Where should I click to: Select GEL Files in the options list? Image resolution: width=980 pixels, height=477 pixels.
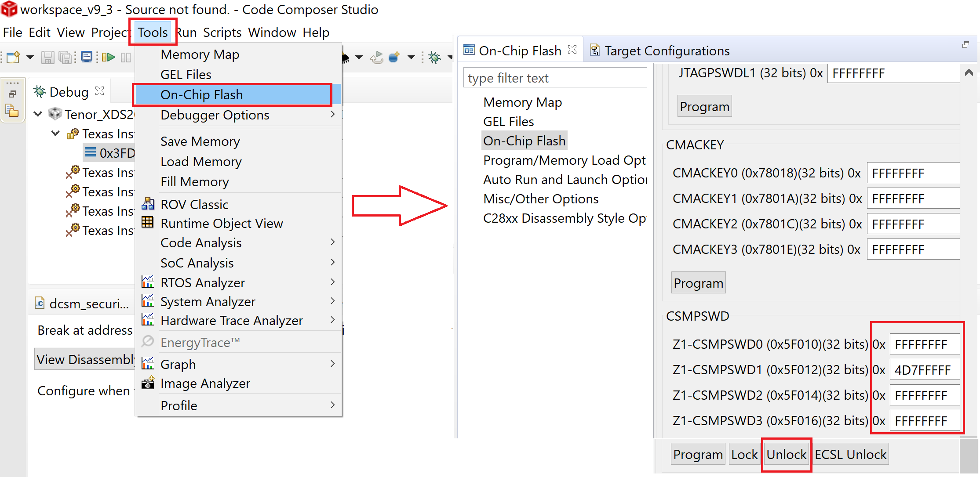(x=508, y=122)
